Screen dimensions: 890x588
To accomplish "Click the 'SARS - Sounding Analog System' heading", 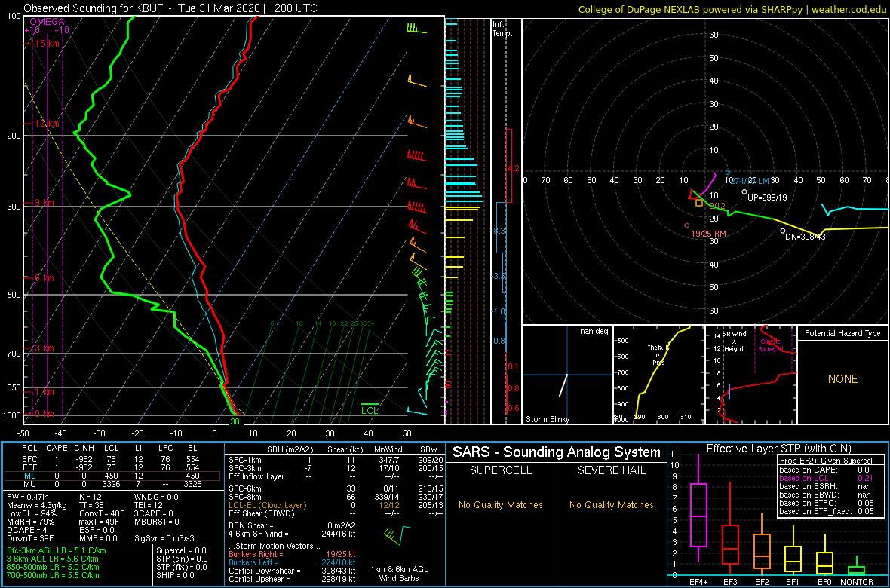I will 557,452.
